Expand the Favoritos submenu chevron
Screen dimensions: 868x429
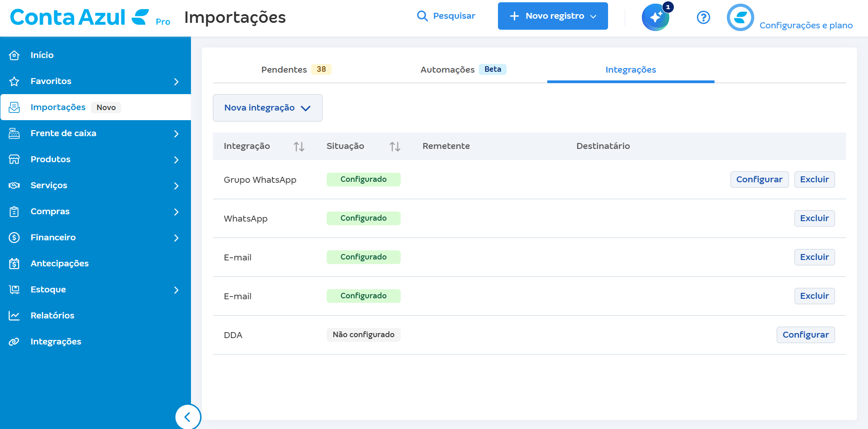click(176, 82)
